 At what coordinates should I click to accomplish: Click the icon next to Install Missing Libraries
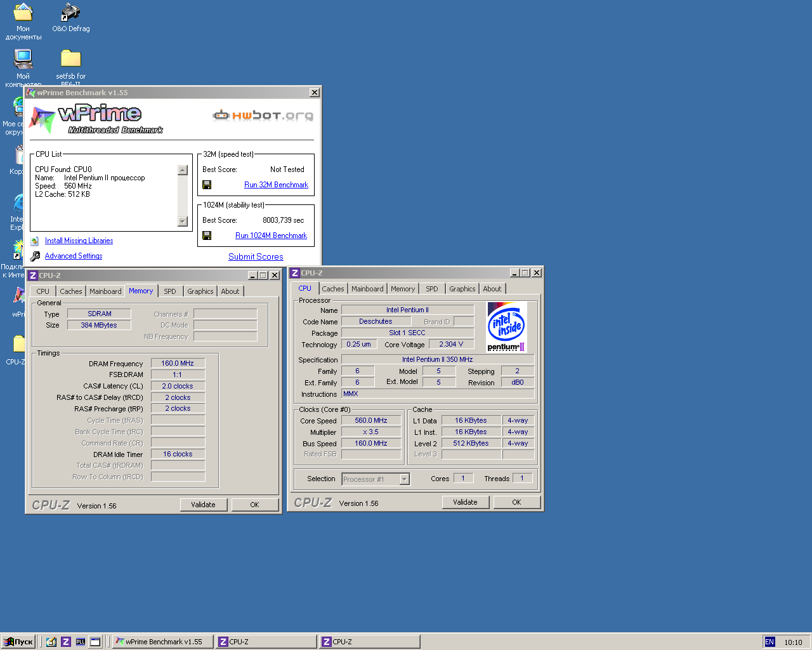(35, 241)
